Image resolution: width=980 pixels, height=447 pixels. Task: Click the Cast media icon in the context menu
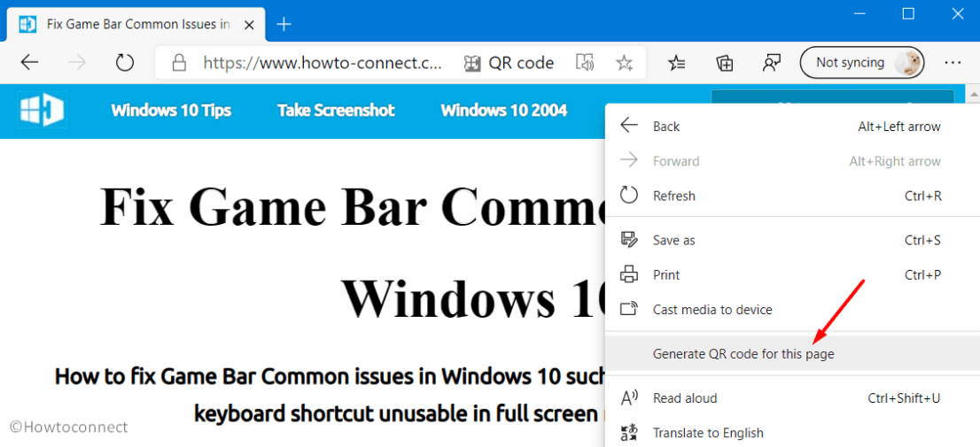coord(628,309)
